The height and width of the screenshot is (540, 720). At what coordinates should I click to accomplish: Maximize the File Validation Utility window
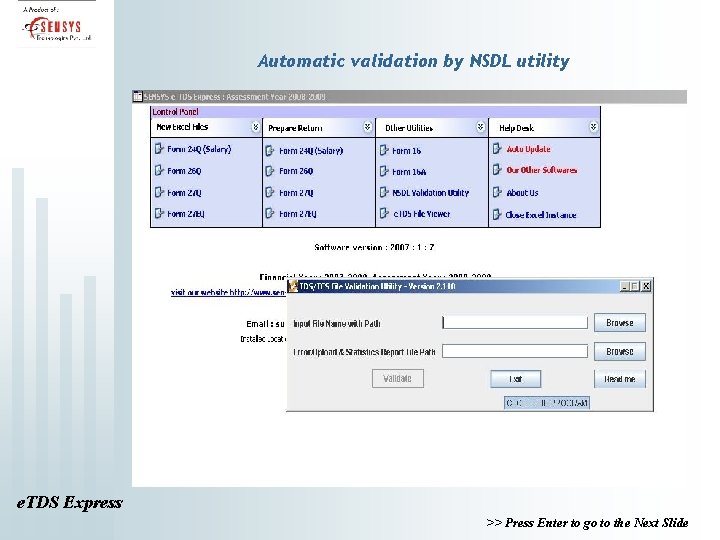click(x=635, y=287)
